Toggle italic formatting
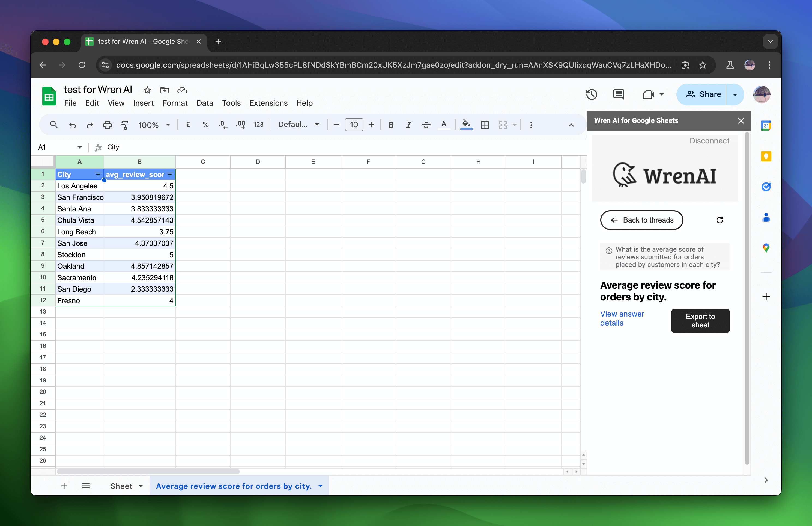 click(408, 125)
